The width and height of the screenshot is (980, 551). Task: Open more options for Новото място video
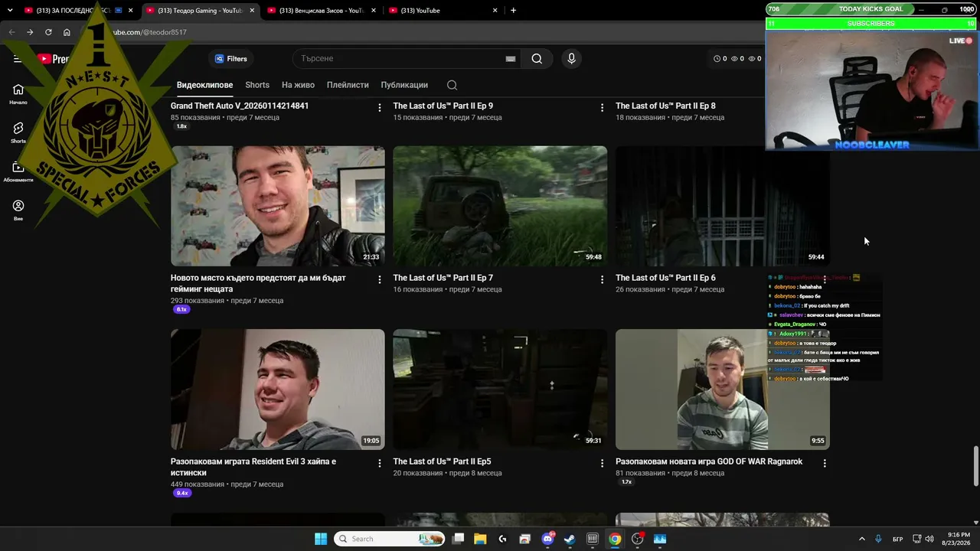click(x=380, y=280)
